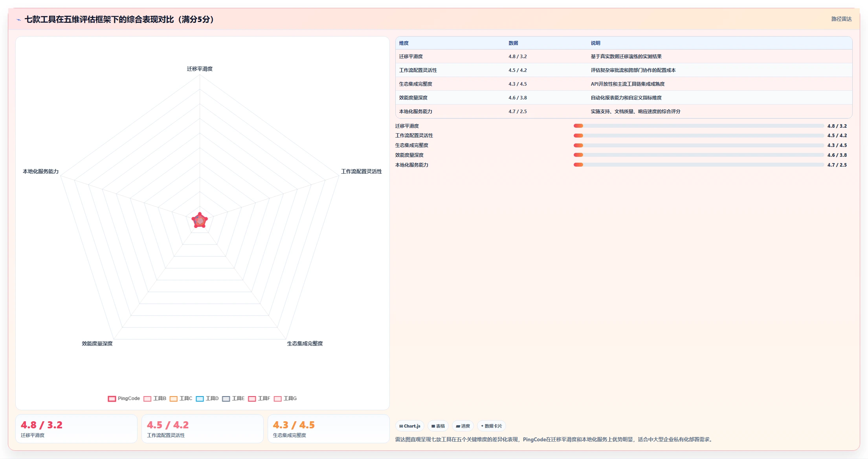This screenshot has width=868, height=459.
Task: Hide the 工具E dataset via the legend
Action: pyautogui.click(x=233, y=398)
